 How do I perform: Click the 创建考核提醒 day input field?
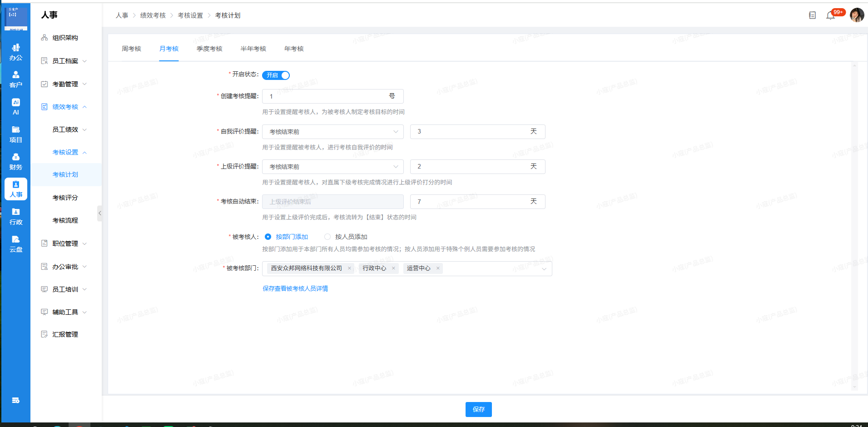[x=327, y=96]
